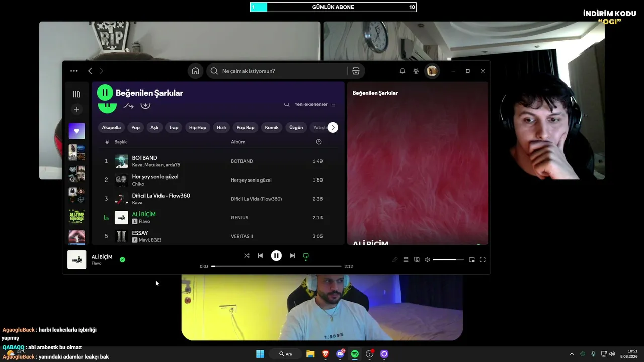Open Connect to a device icon
Viewport: 644px width, 362px height.
pos(417,260)
